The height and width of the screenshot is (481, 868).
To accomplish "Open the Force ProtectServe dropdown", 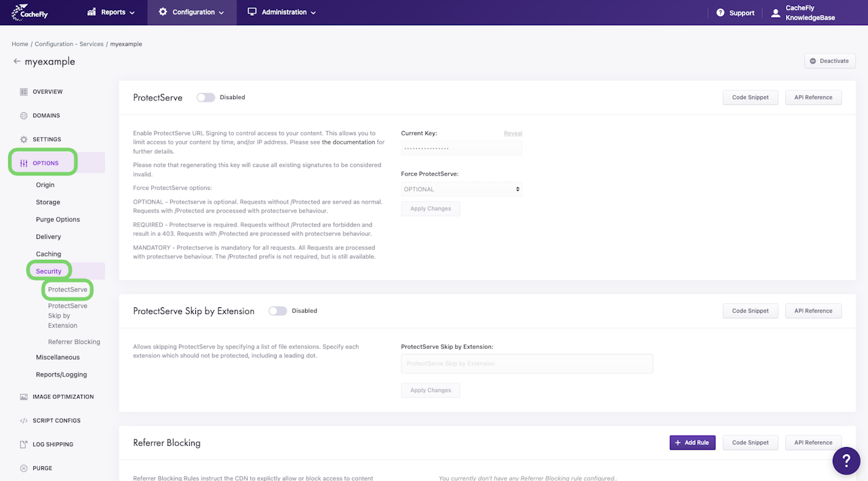I will 461,189.
